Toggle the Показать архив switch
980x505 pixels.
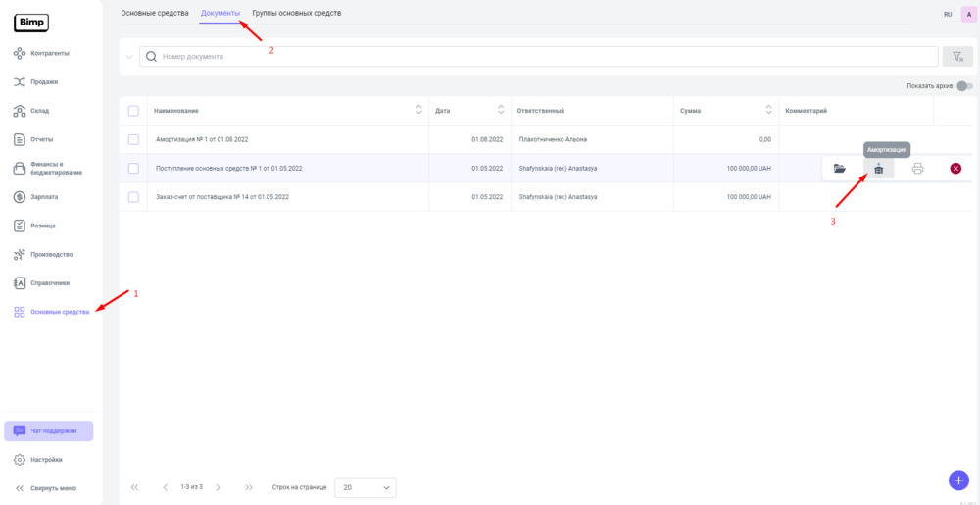pos(964,86)
